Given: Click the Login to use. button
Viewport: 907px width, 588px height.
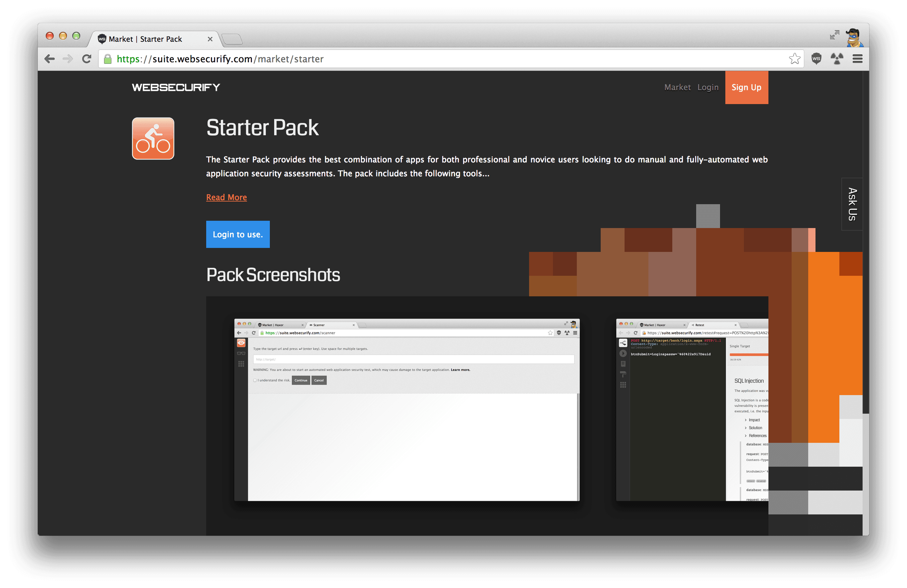Looking at the screenshot, I should point(238,234).
